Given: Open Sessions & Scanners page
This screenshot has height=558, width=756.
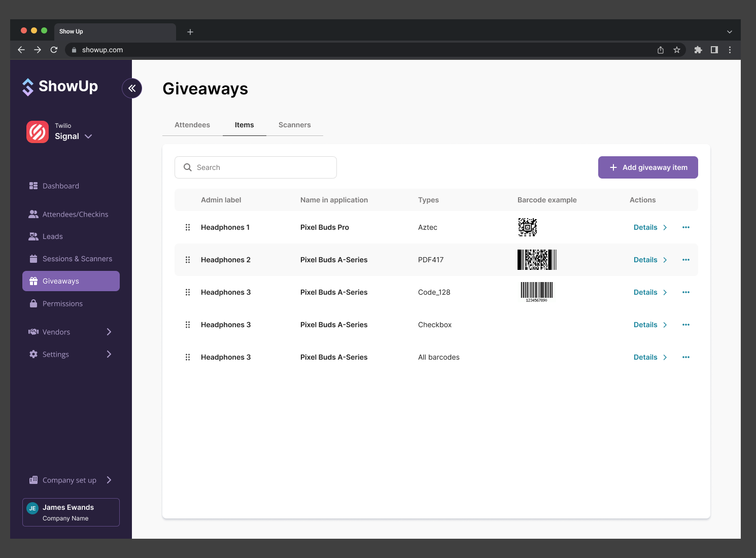Looking at the screenshot, I should pos(71,259).
